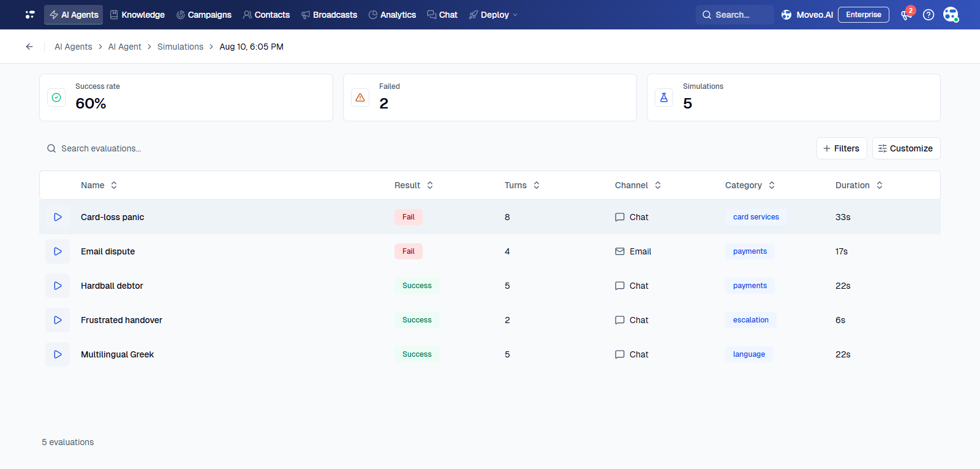Navigate to AI Agents breadcrumb
The width and height of the screenshot is (980, 469).
pyautogui.click(x=73, y=47)
